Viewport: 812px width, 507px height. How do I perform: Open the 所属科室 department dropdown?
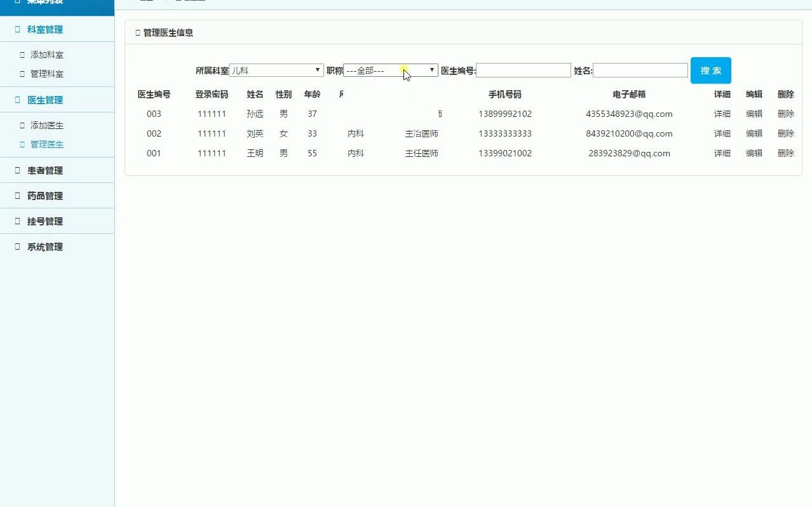276,70
